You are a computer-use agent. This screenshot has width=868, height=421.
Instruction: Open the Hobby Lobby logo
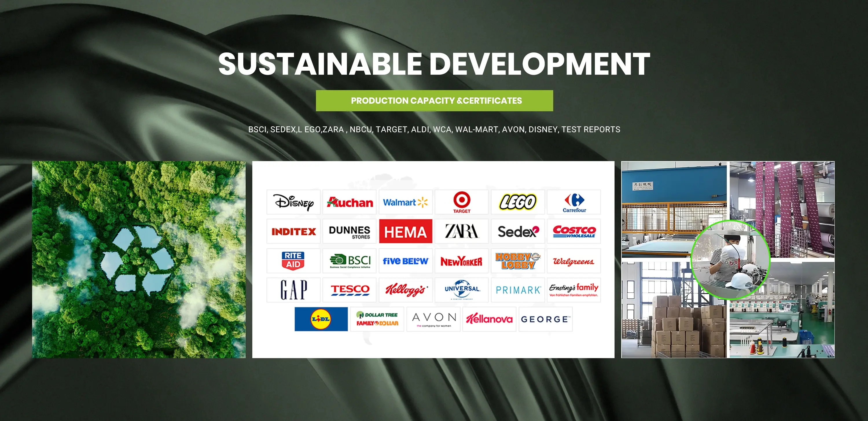518,261
